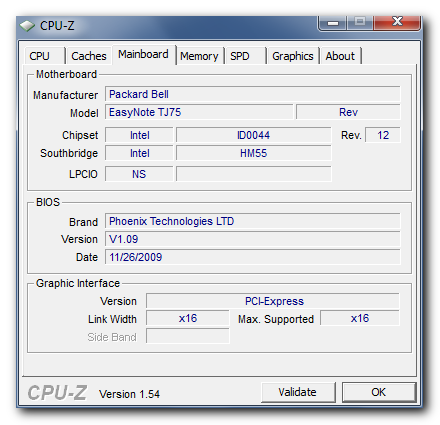The height and width of the screenshot is (425, 440).
Task: Close the CPU-Z window
Action: coord(397,23)
